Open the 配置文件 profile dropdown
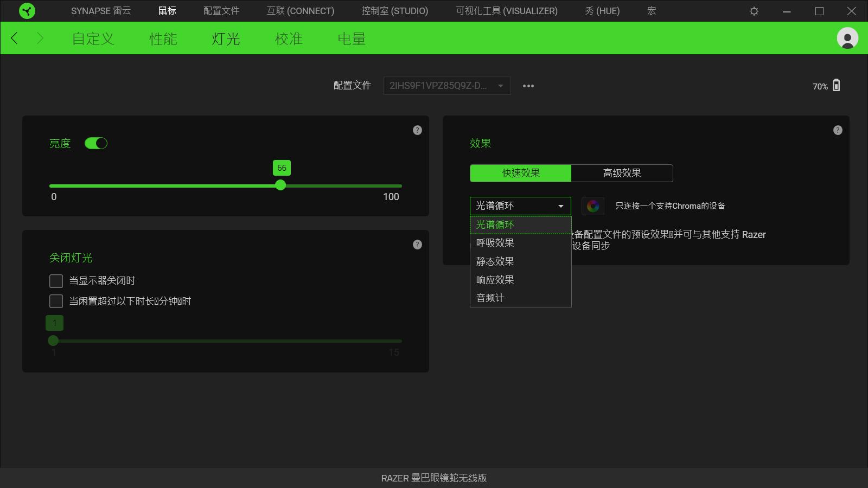Viewport: 868px width, 488px height. 446,86
